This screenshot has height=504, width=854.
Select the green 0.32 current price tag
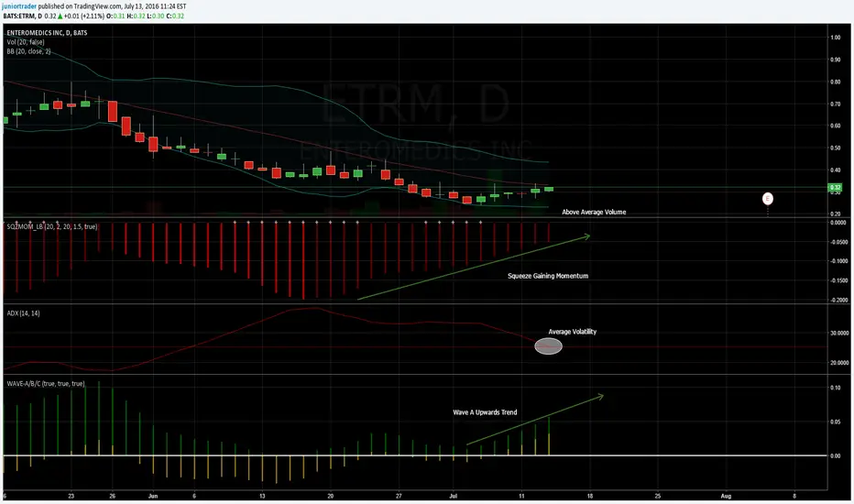835,188
